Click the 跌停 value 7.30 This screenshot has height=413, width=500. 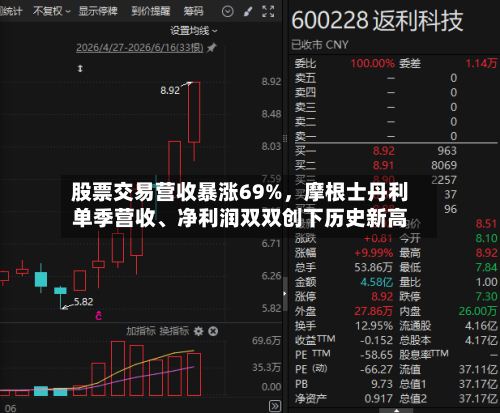coord(486,296)
